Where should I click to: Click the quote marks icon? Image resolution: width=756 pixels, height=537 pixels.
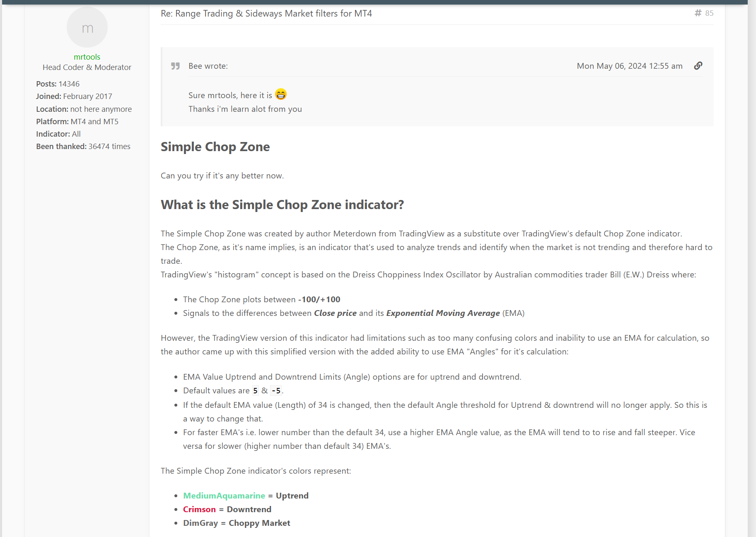(x=176, y=66)
